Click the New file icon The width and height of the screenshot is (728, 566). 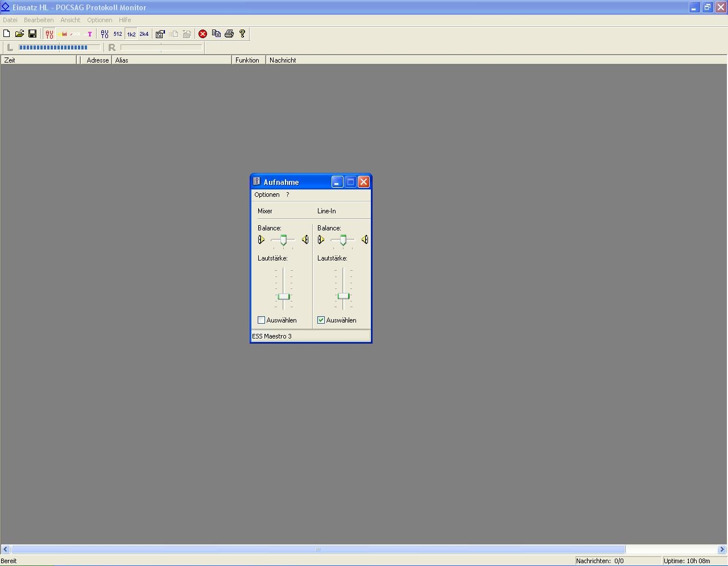pyautogui.click(x=7, y=34)
